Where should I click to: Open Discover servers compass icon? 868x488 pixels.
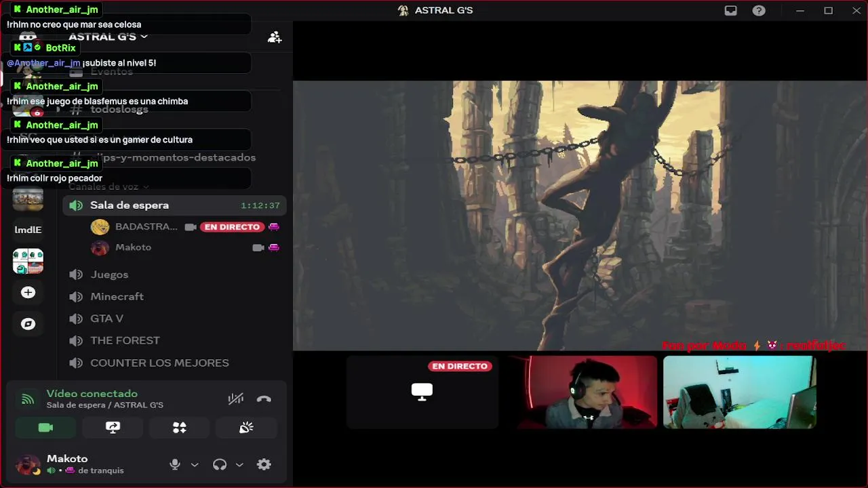click(x=28, y=324)
